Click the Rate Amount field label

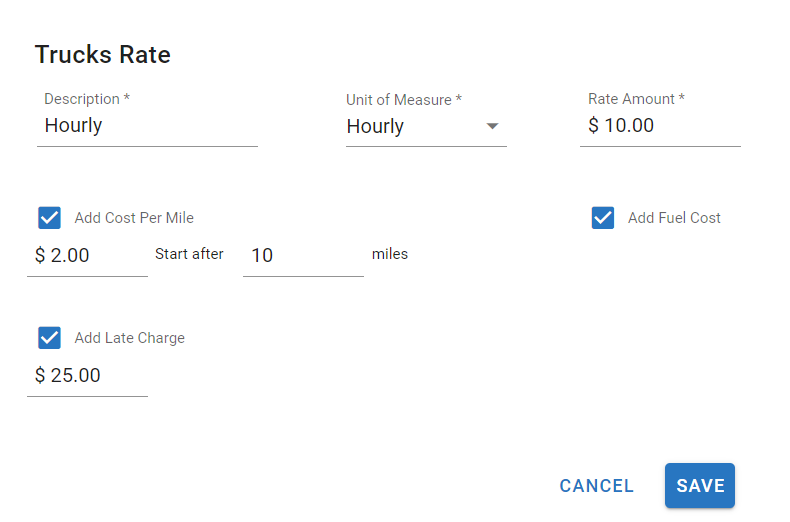(x=636, y=99)
